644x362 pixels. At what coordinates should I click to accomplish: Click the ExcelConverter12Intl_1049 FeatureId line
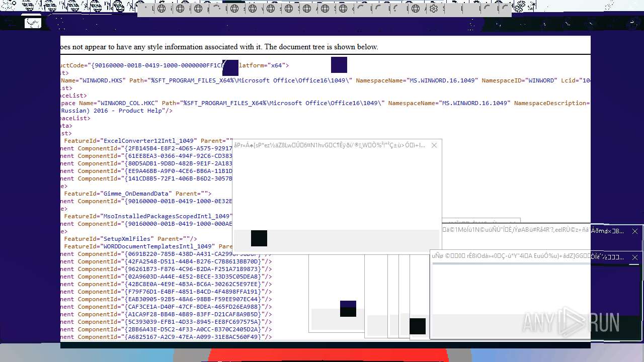pyautogui.click(x=148, y=141)
